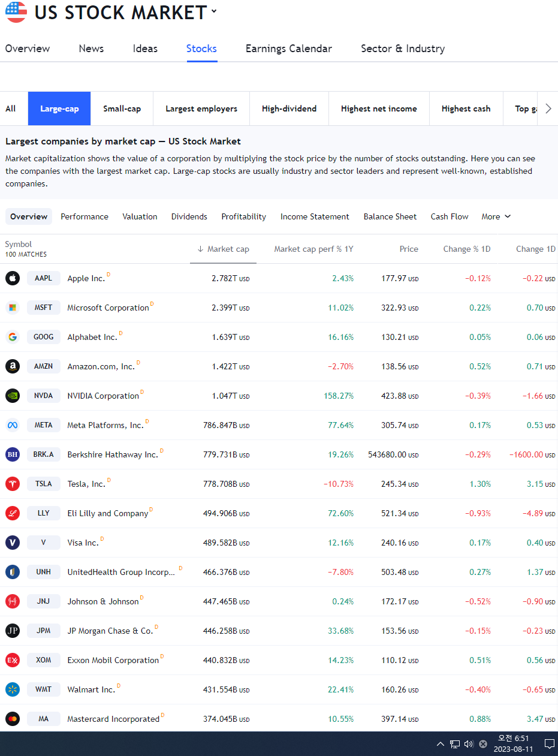Open the notification center icon

pyautogui.click(x=549, y=744)
